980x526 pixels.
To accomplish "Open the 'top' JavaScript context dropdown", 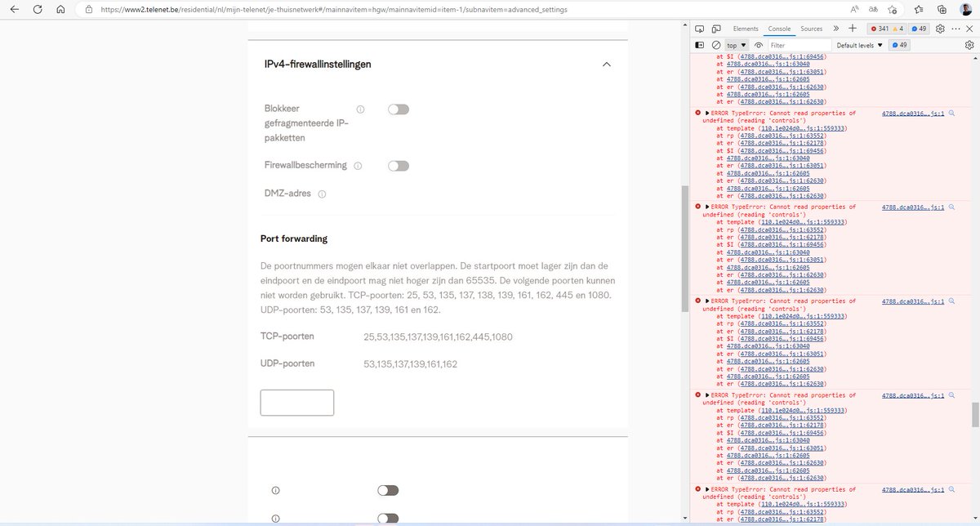I will point(737,46).
